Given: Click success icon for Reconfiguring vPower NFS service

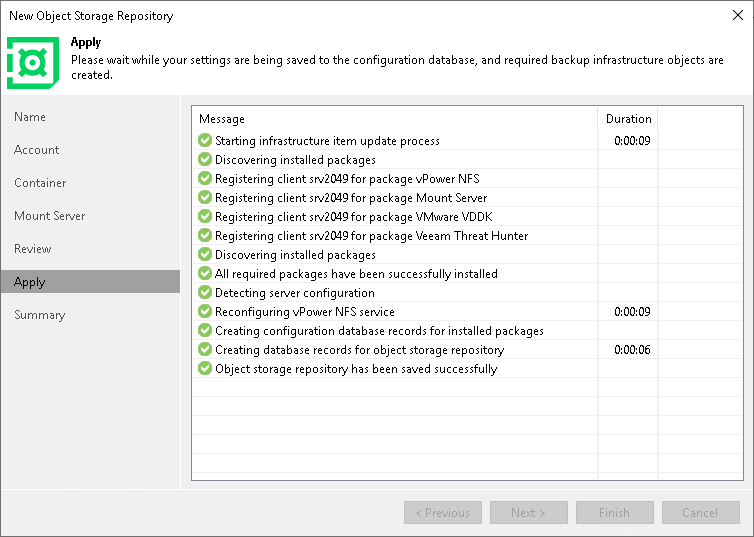Looking at the screenshot, I should [205, 311].
